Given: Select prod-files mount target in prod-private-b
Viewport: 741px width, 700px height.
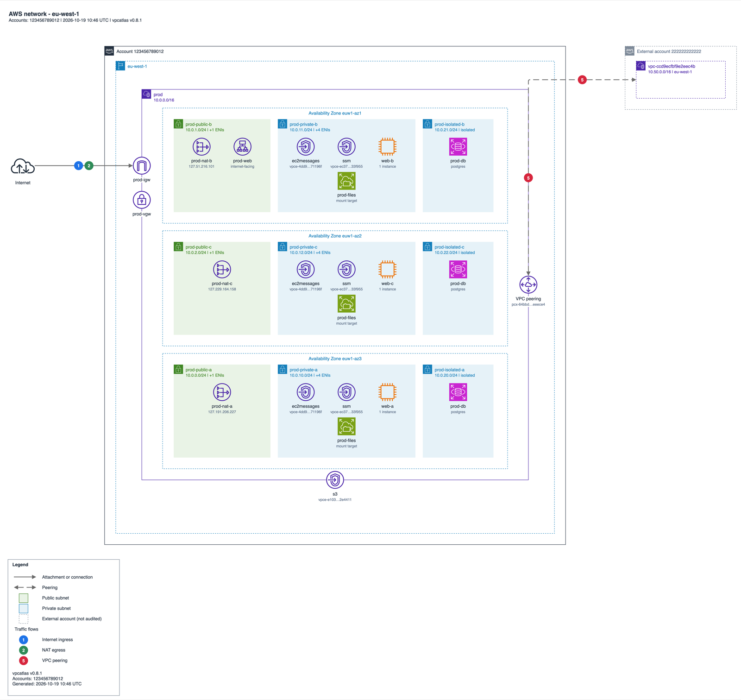Looking at the screenshot, I should tap(346, 181).
